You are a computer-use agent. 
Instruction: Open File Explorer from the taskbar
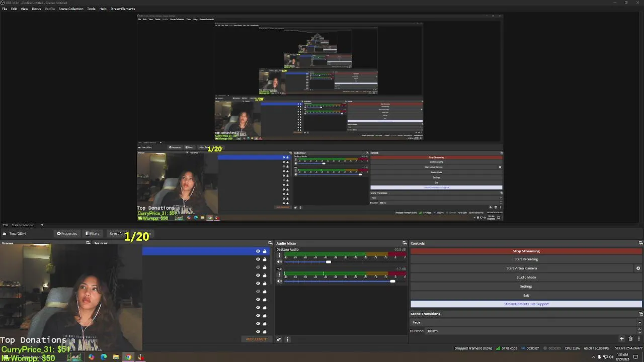[x=116, y=357]
